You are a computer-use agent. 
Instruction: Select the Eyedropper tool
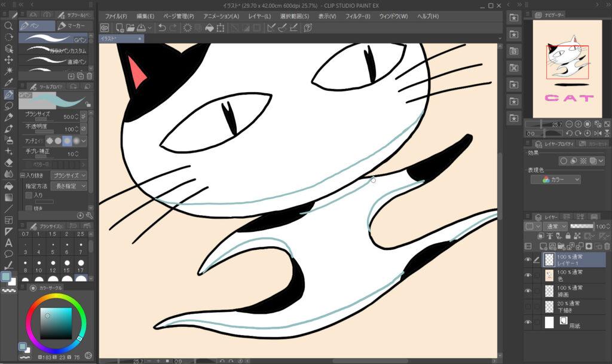[x=8, y=82]
